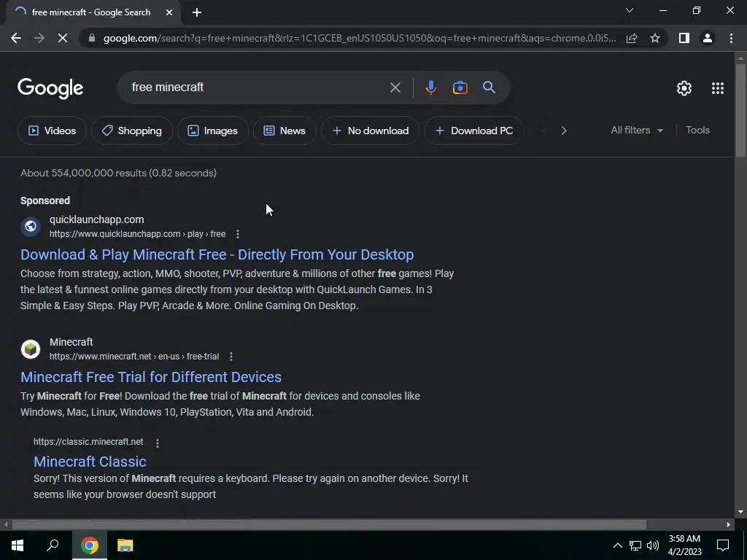
Task: Click the quicklaunchapp.com site name
Action: click(97, 219)
